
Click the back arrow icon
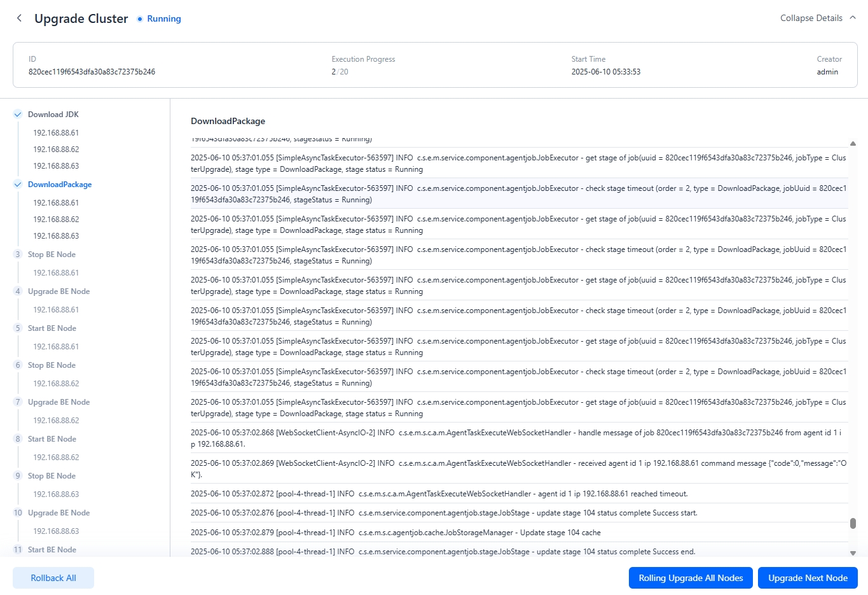tap(19, 18)
